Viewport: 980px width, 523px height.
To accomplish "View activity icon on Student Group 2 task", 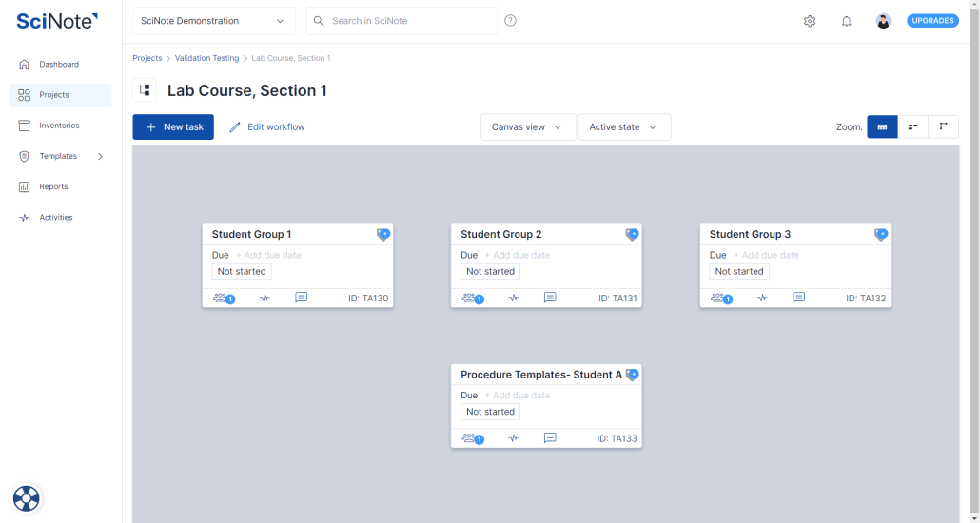I will click(513, 298).
